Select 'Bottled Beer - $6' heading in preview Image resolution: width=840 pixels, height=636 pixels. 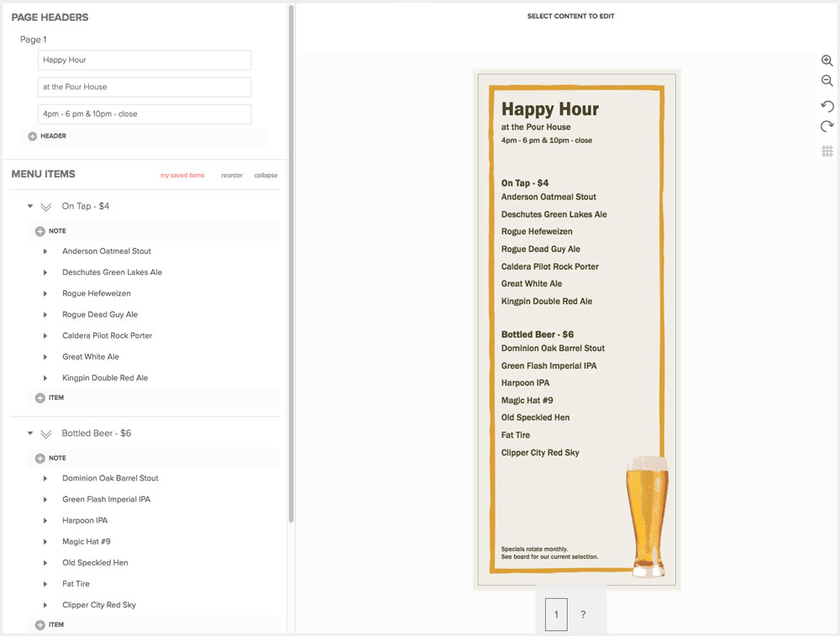click(538, 334)
